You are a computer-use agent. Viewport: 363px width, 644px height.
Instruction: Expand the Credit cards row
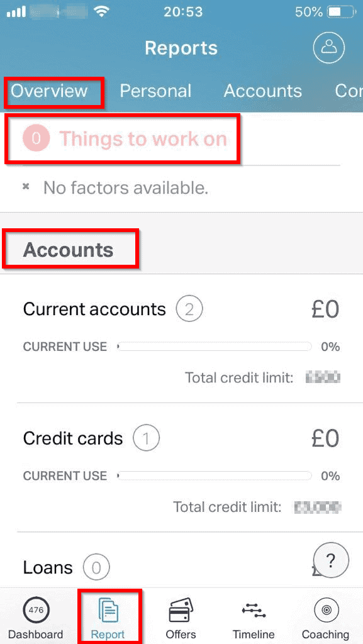click(181, 467)
